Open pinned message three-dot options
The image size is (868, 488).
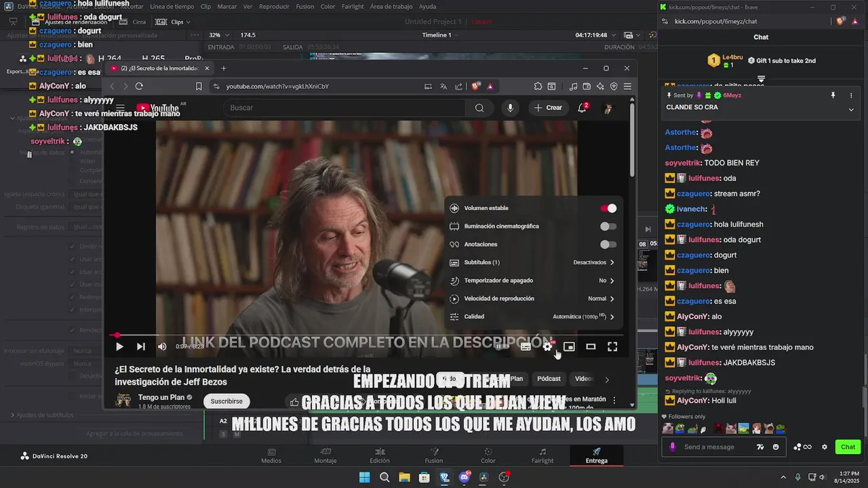(x=851, y=96)
